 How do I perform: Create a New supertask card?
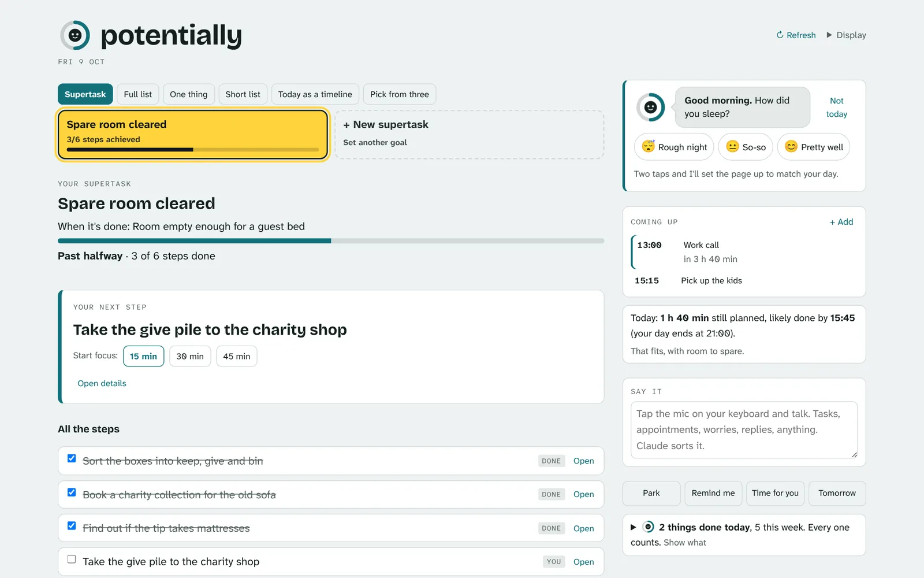(x=470, y=135)
